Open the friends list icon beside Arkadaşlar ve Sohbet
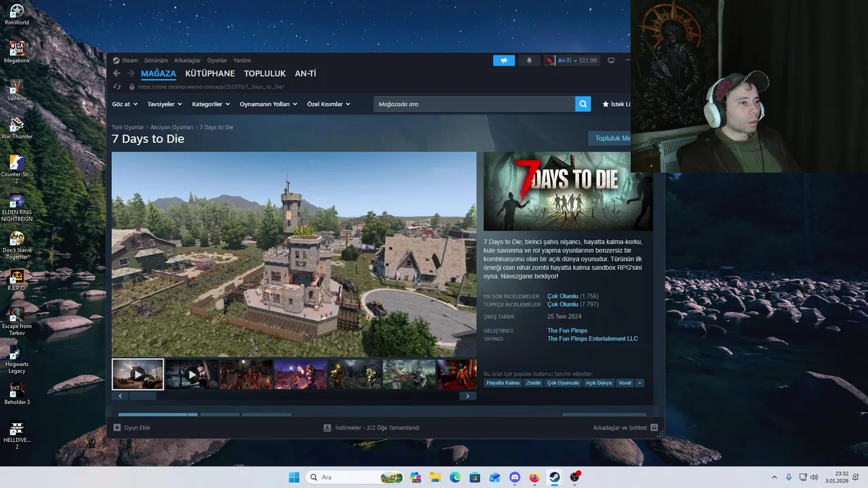The image size is (868, 488). coord(654,428)
